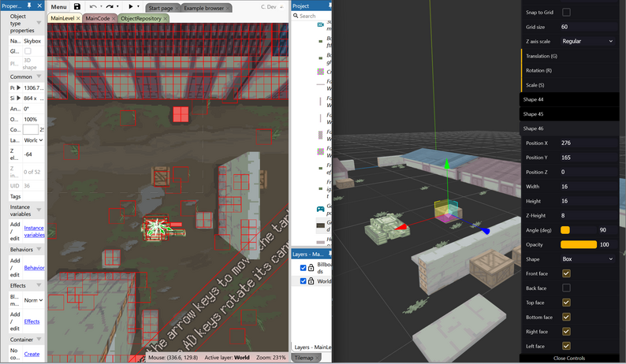Open the user account icon beside C. Dev
Viewport: 626px width, 364px height.
(x=281, y=7)
